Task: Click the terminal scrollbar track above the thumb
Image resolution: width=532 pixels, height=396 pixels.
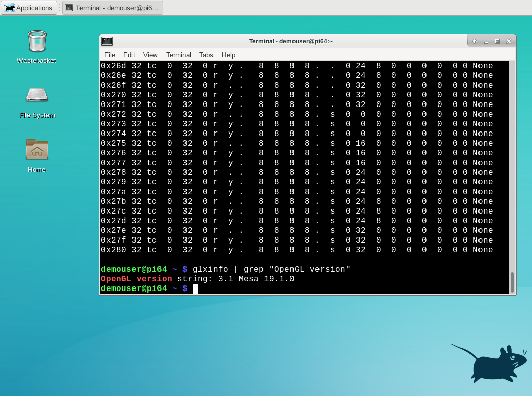Action: 512,166
